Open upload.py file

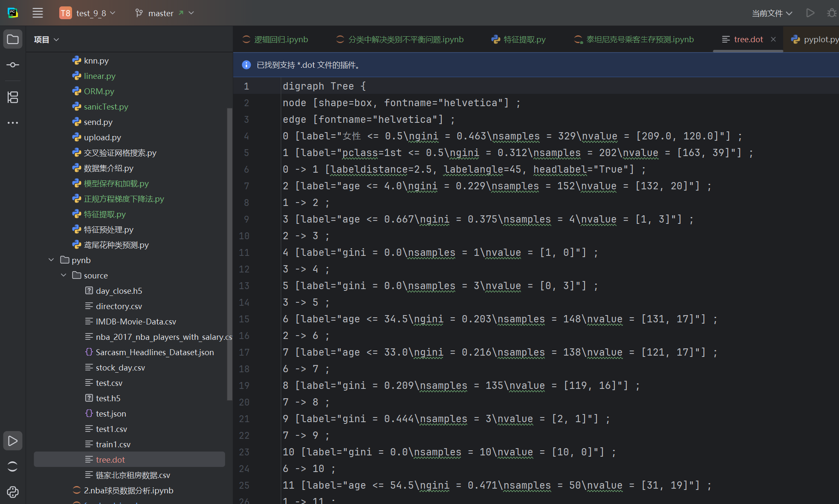(102, 137)
